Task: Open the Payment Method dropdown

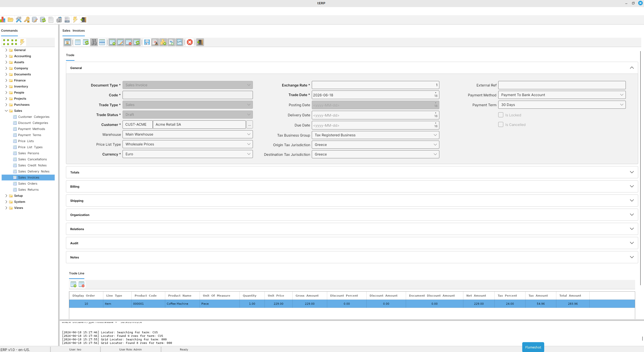Action: [x=562, y=95]
